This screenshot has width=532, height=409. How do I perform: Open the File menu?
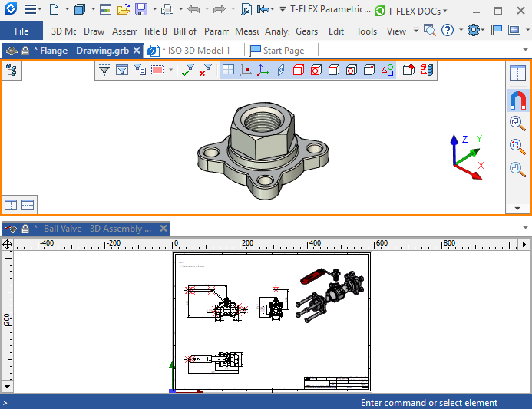[x=21, y=31]
